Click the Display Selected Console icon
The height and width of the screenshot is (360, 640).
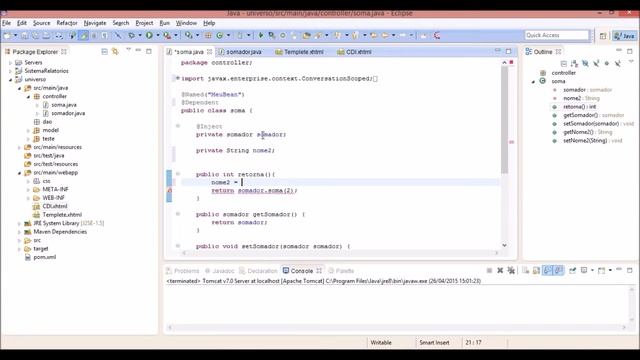click(584, 270)
